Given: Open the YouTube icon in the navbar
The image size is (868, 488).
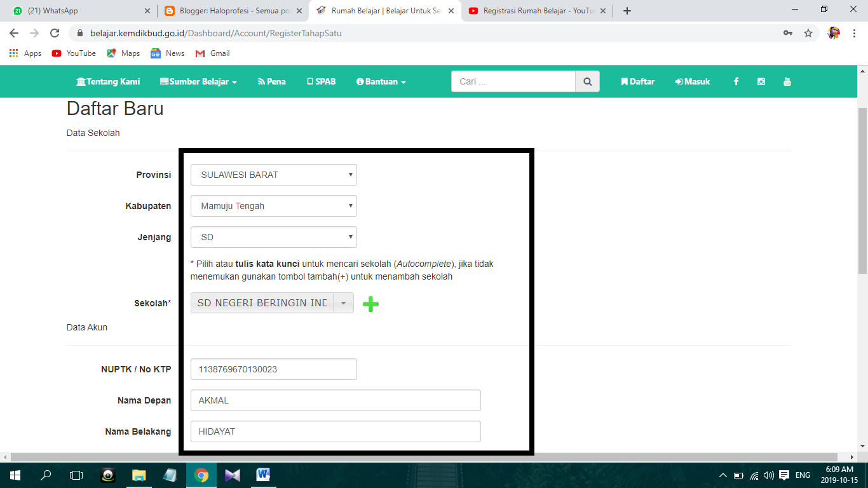Looking at the screenshot, I should pos(787,81).
